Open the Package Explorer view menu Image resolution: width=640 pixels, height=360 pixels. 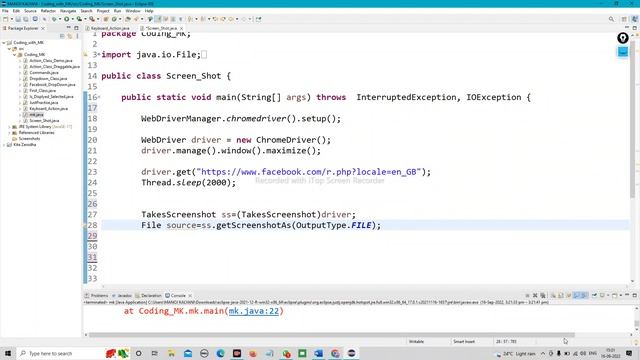pos(77,36)
